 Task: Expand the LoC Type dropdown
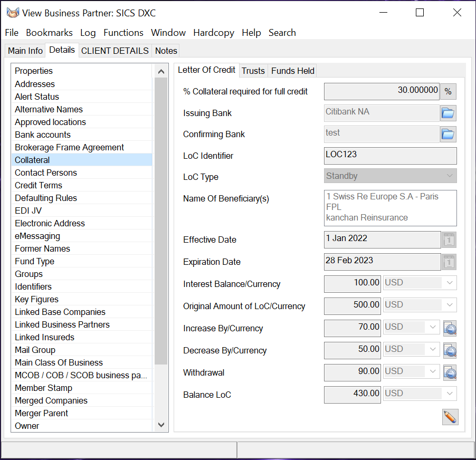click(x=450, y=176)
